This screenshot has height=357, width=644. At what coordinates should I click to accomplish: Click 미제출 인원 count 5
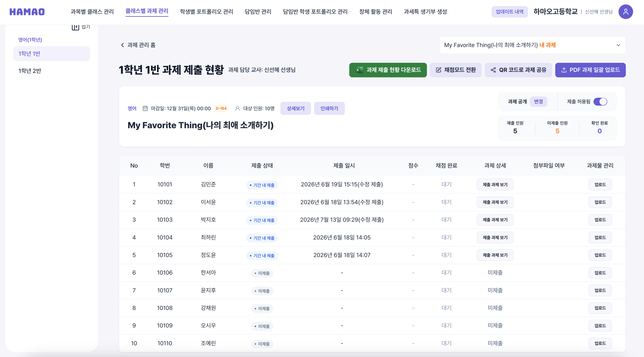tap(557, 131)
